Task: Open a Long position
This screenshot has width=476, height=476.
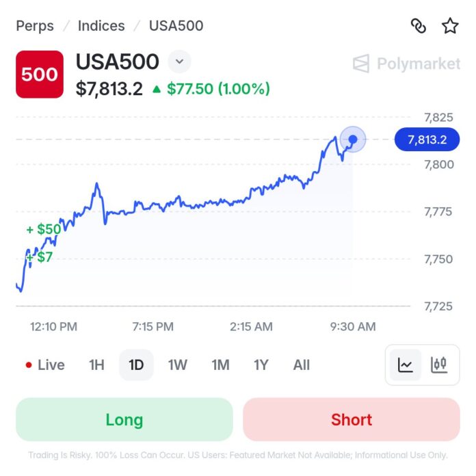Action: (124, 419)
